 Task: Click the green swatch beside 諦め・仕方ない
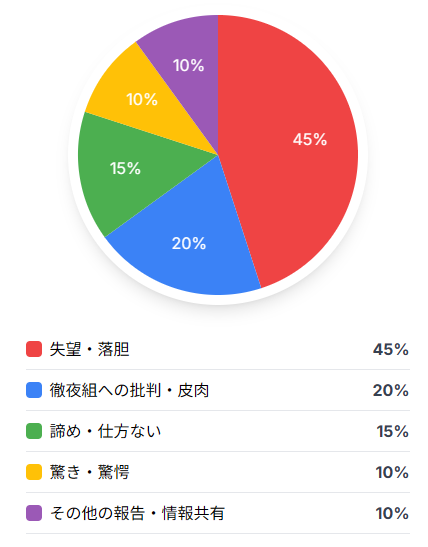tap(34, 431)
